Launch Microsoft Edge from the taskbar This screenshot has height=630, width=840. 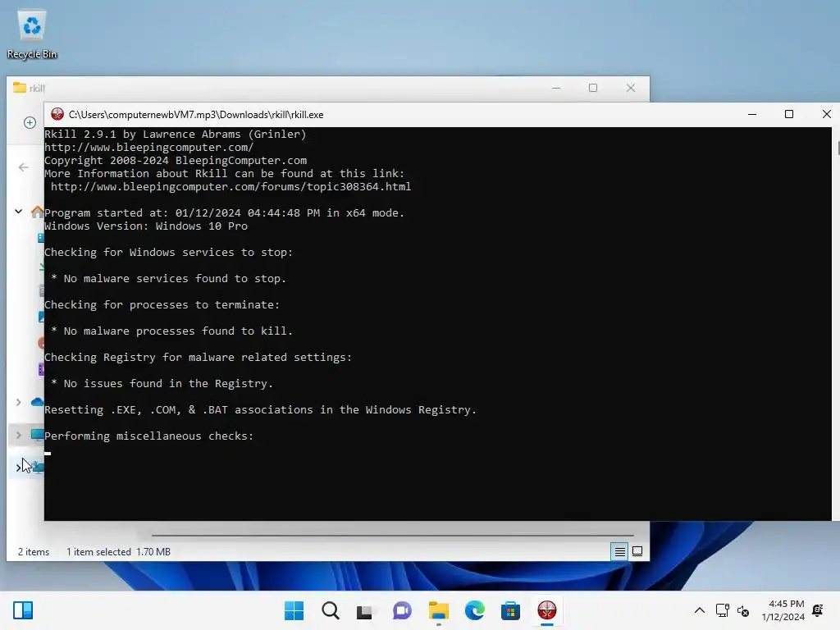475,610
